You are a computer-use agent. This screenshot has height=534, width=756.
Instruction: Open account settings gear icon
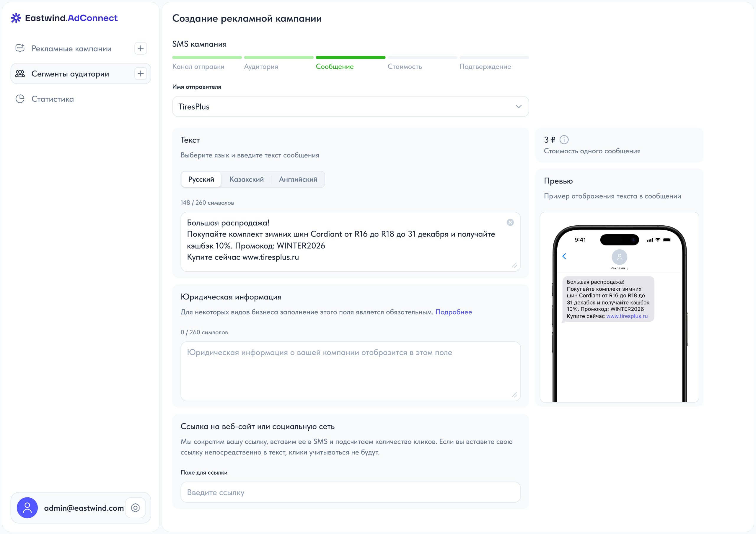[x=135, y=508]
